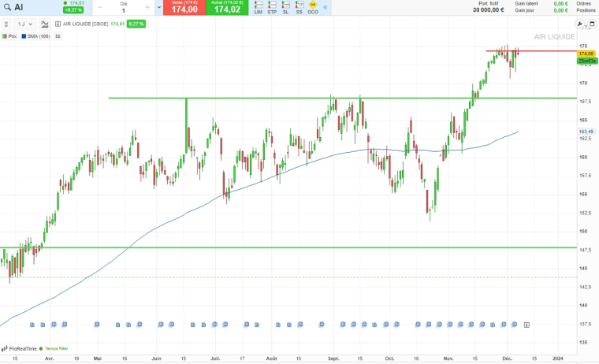Click the 0,00 € value next to Gain latent

(561, 3)
